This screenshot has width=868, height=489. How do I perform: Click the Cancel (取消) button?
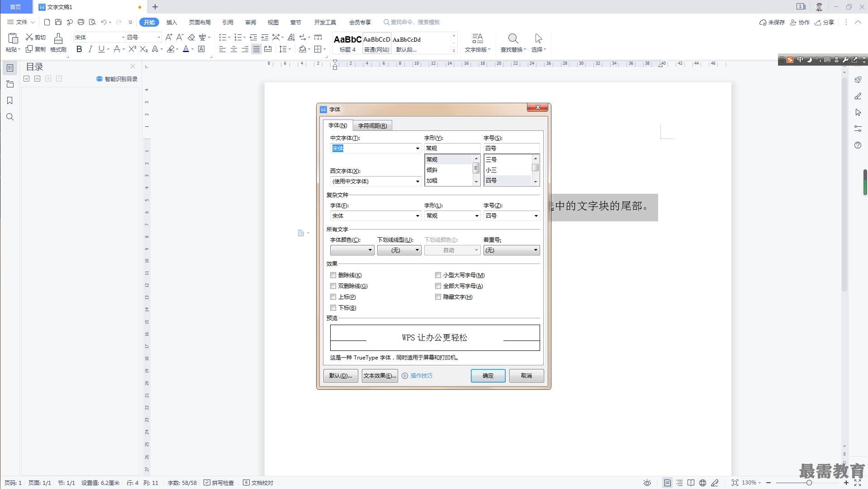pos(526,376)
